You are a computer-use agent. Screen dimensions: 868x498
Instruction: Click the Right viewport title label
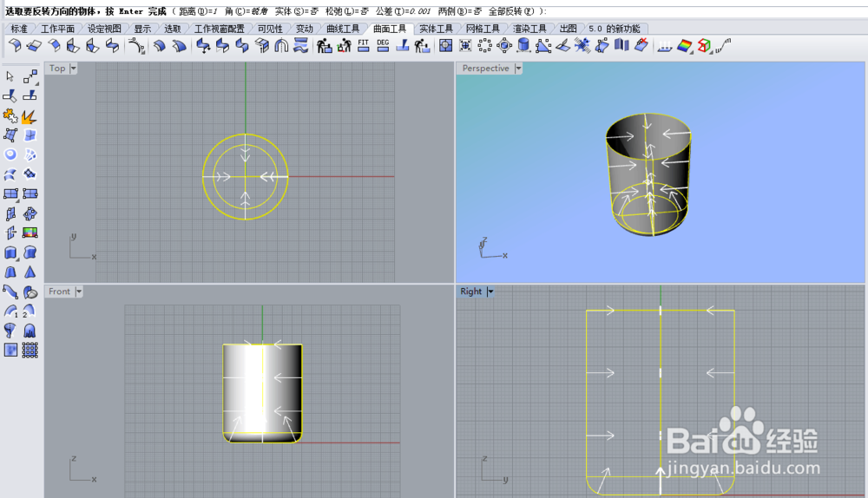tap(471, 291)
